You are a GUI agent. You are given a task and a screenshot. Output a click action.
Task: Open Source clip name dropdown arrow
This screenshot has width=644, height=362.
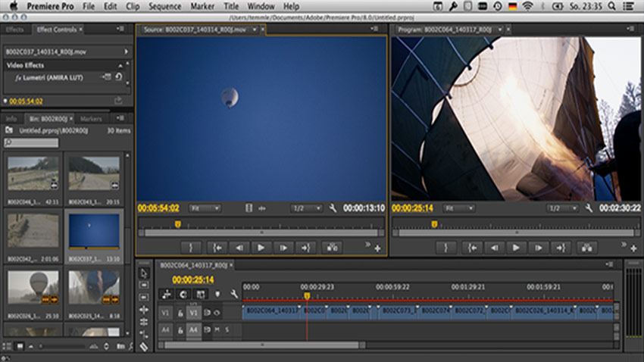255,30
